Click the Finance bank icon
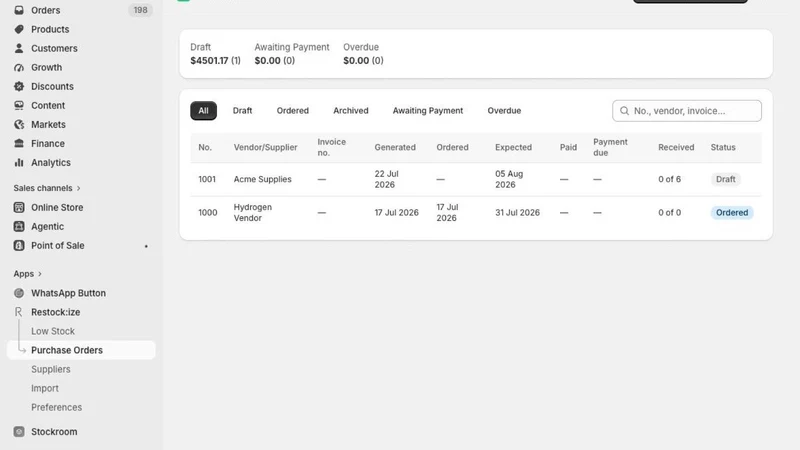Viewport: 800px width, 450px height. point(19,143)
